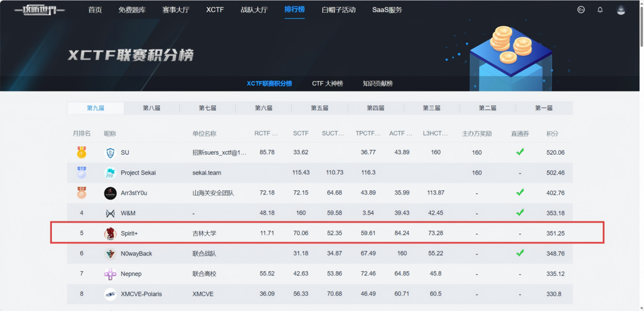Click the green checkmark in the Arr3stY0u row
The height and width of the screenshot is (311, 644).
point(520,192)
